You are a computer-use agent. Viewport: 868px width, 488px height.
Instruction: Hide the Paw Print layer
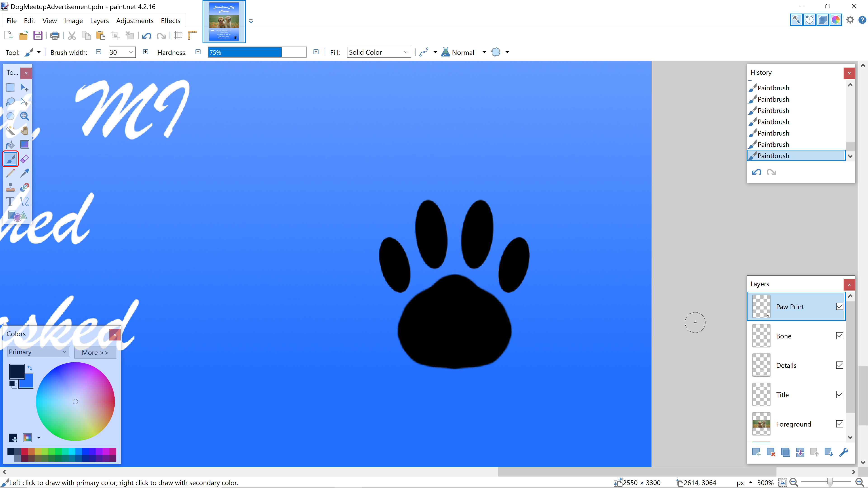839,307
